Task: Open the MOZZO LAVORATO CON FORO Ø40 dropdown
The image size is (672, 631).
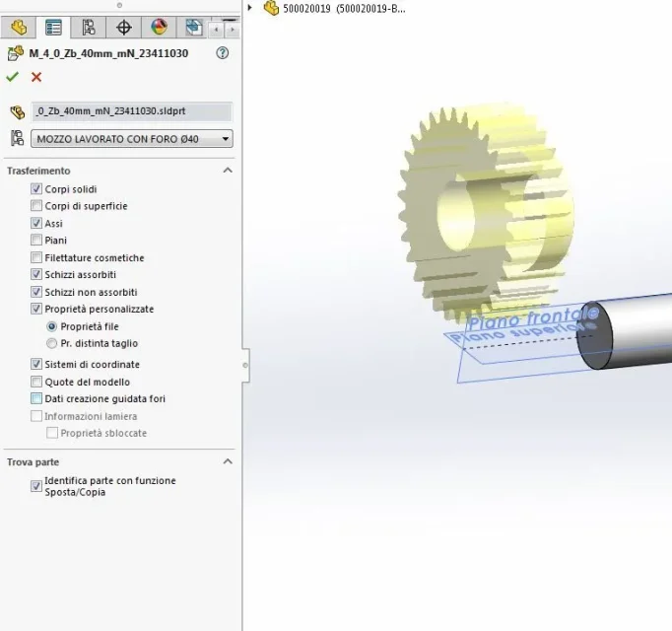Action: (x=132, y=139)
